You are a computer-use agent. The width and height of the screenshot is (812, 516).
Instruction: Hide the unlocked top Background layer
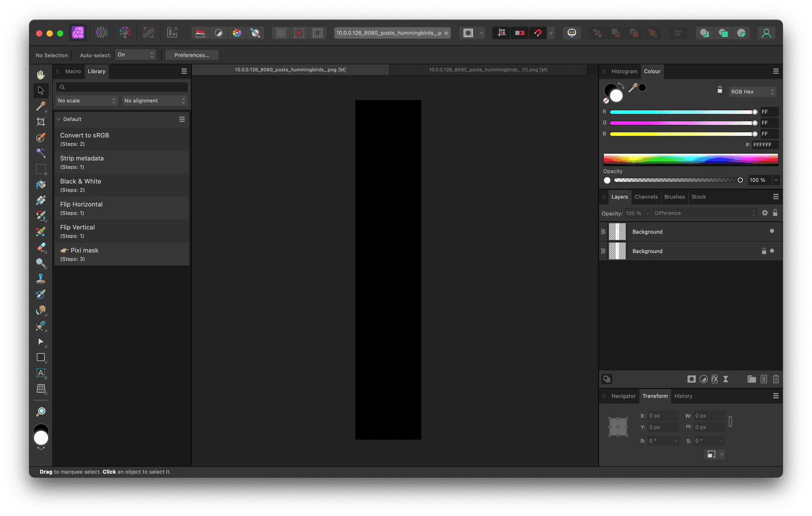(x=772, y=231)
